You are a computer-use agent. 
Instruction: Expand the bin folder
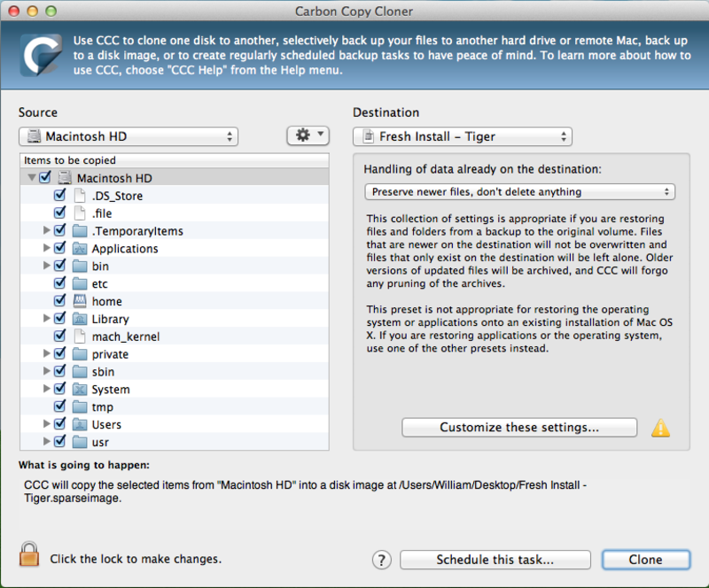[x=46, y=266]
